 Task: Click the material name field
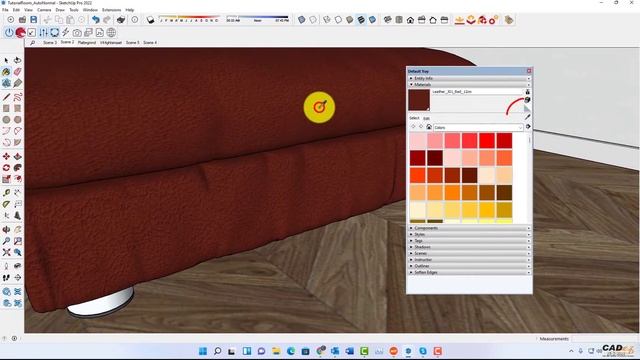click(477, 92)
